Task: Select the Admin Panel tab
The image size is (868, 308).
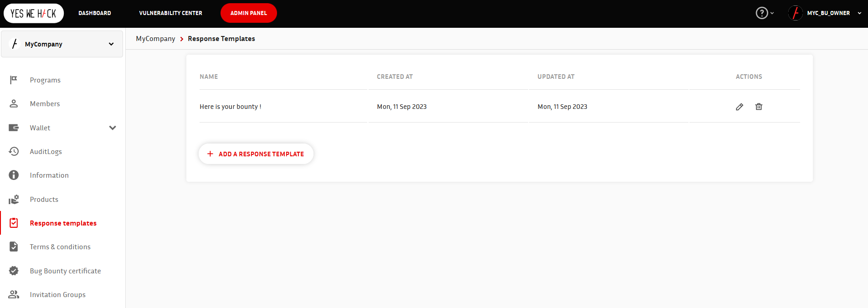Action: tap(249, 13)
